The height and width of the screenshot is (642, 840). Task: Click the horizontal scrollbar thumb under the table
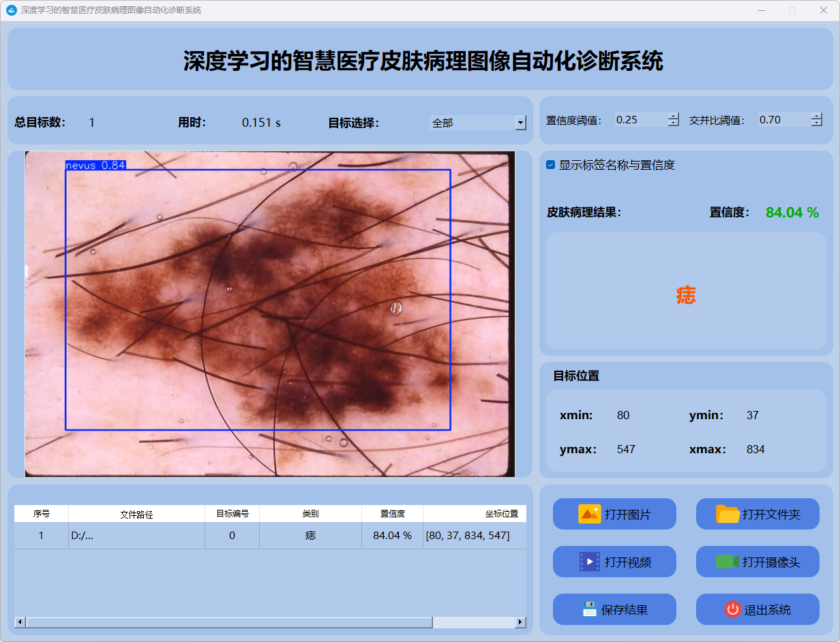(x=228, y=622)
